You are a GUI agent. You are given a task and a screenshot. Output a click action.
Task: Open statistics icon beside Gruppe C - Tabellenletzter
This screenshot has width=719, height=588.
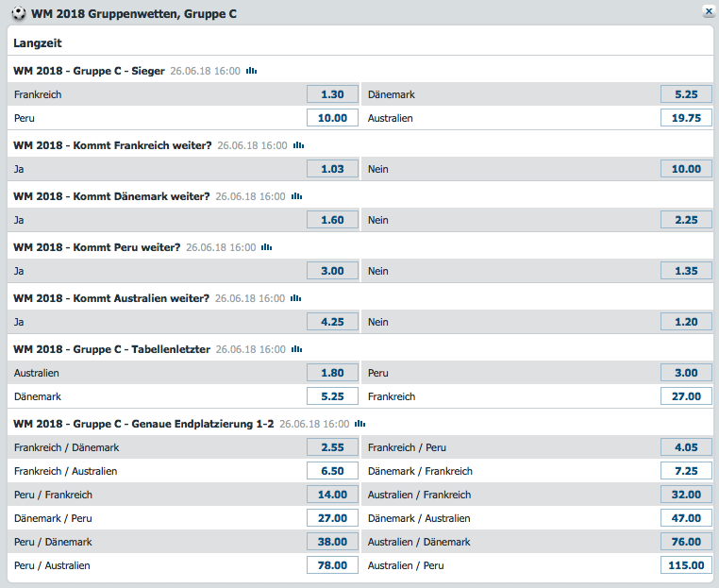tap(296, 349)
